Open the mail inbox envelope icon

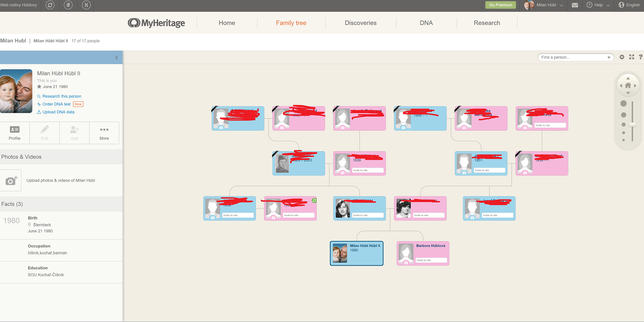575,5
